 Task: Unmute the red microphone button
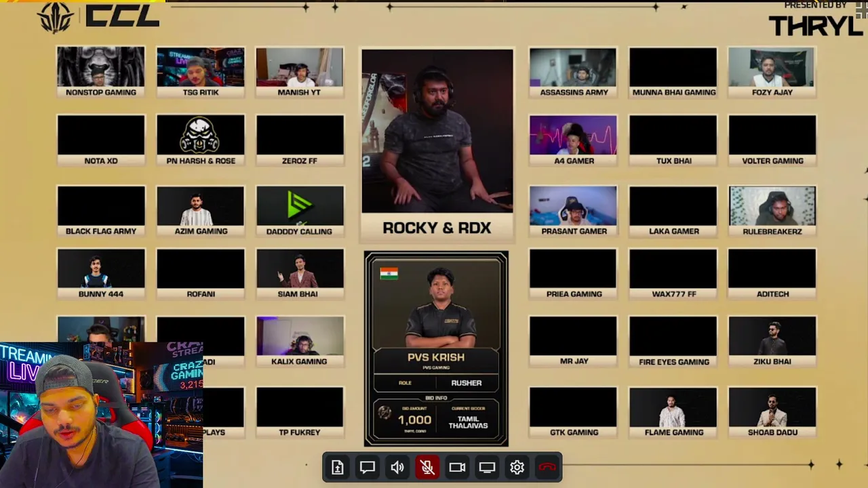[x=427, y=468]
